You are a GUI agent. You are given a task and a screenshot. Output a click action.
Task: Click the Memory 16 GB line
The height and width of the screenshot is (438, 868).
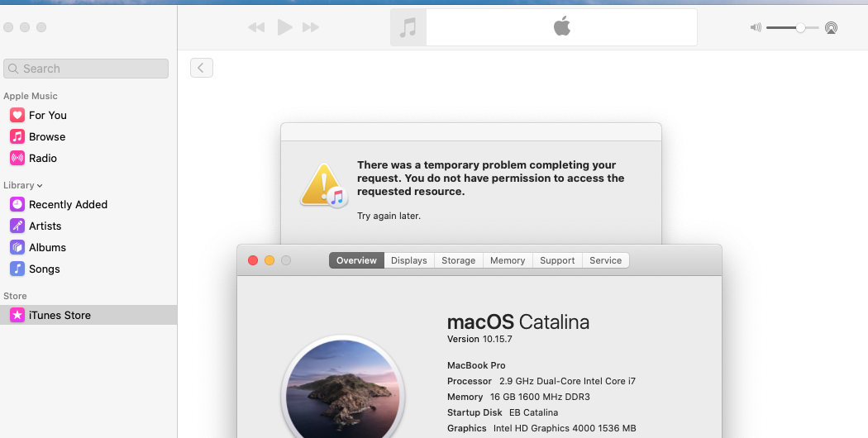pos(518,397)
